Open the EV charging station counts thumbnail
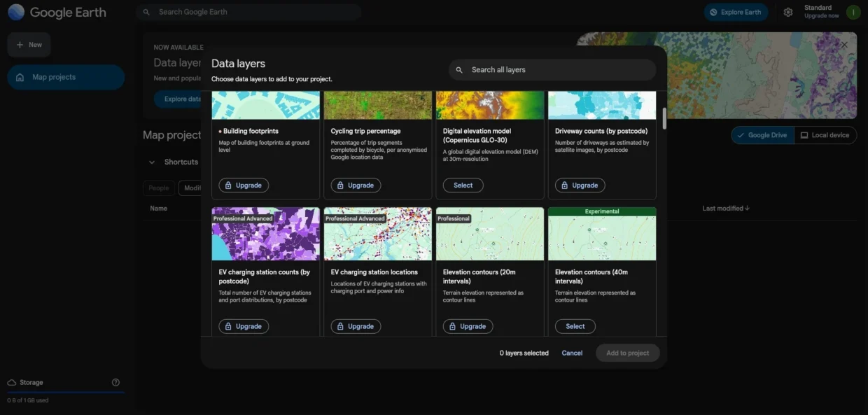Viewport: 868px width, 415px height. (266, 234)
